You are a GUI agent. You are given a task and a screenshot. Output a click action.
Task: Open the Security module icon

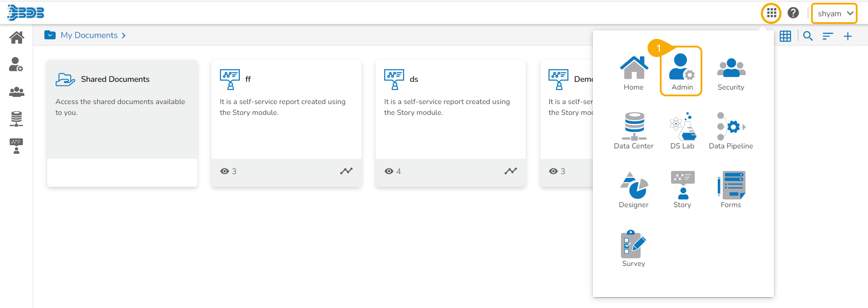point(730,73)
